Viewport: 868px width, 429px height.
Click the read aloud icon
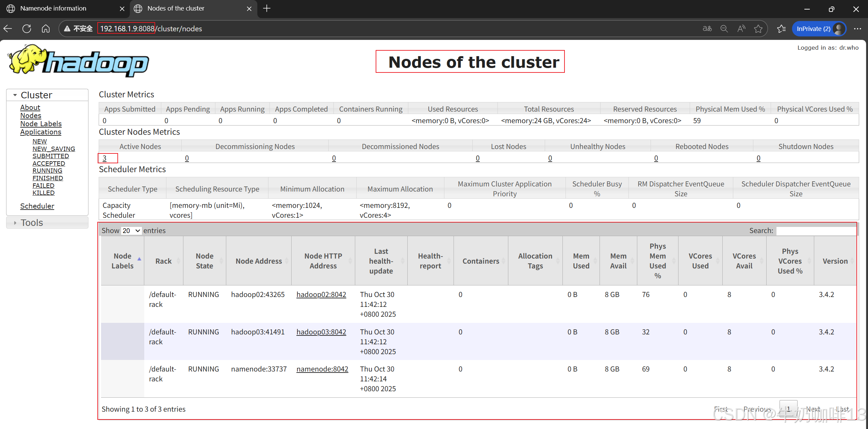[741, 29]
